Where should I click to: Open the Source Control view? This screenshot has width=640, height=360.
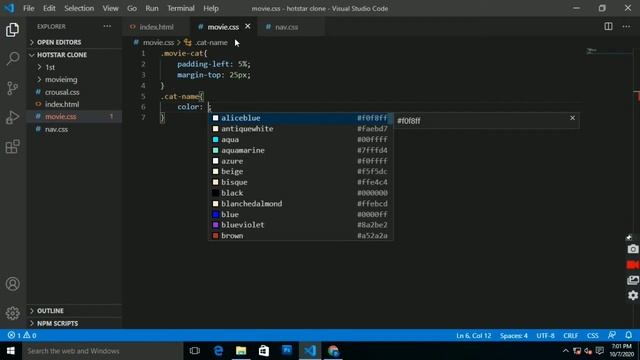pyautogui.click(x=13, y=88)
